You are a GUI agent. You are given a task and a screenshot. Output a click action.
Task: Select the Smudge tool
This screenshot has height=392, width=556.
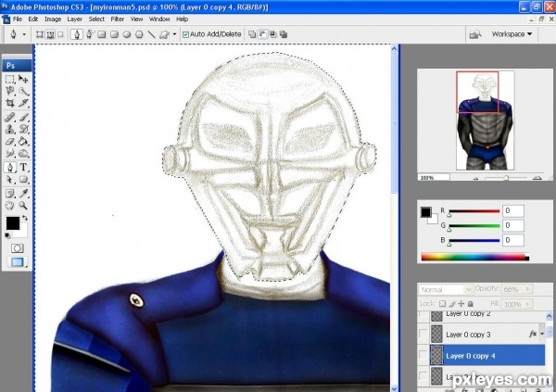click(x=10, y=154)
